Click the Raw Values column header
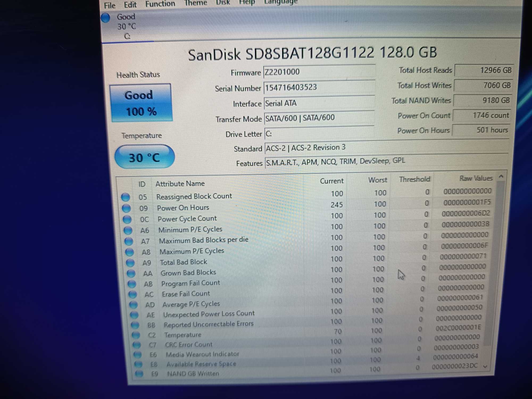 (x=476, y=178)
